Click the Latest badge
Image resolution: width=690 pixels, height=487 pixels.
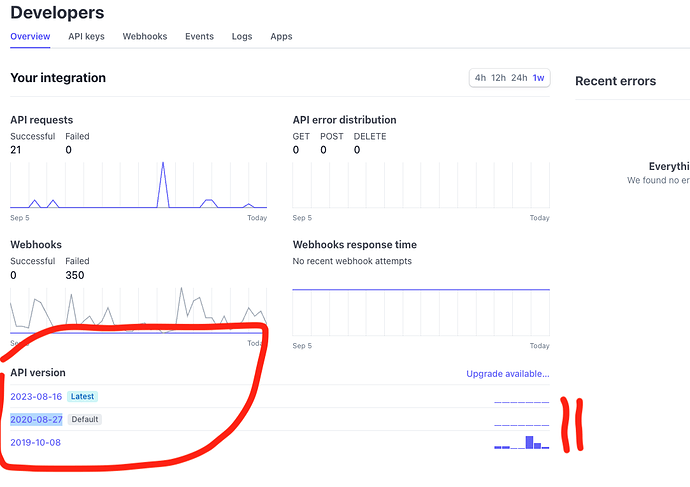(82, 396)
